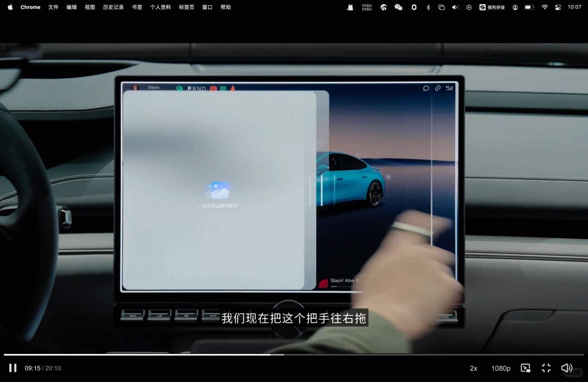
Task: Open the 帮助 menu
Action: 225,7
